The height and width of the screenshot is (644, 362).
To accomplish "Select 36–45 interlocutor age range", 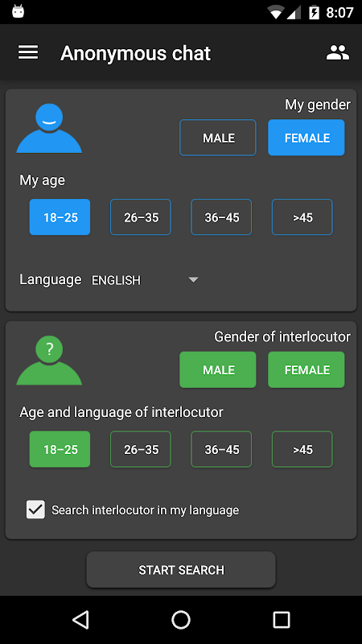I will [221, 449].
